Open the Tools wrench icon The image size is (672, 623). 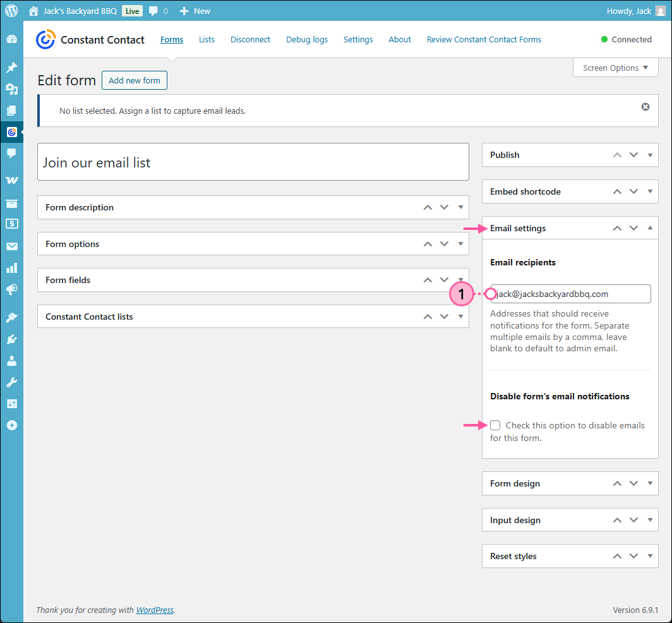click(x=11, y=382)
